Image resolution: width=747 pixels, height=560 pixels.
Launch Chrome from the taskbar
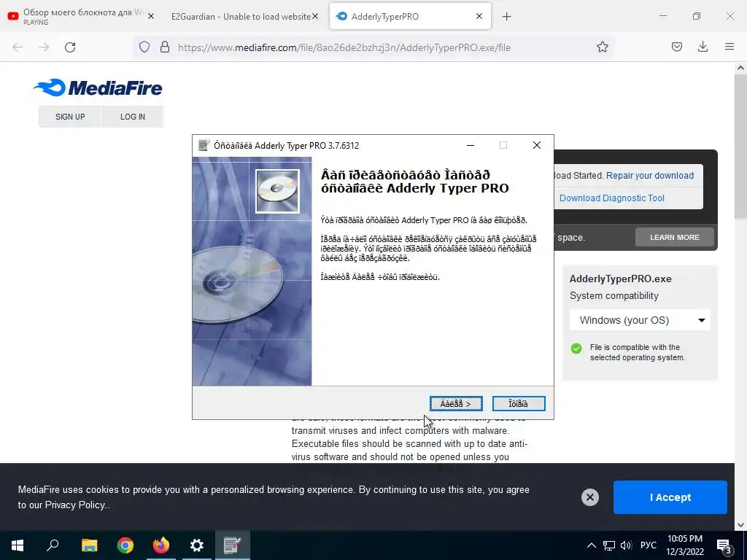tap(125, 545)
